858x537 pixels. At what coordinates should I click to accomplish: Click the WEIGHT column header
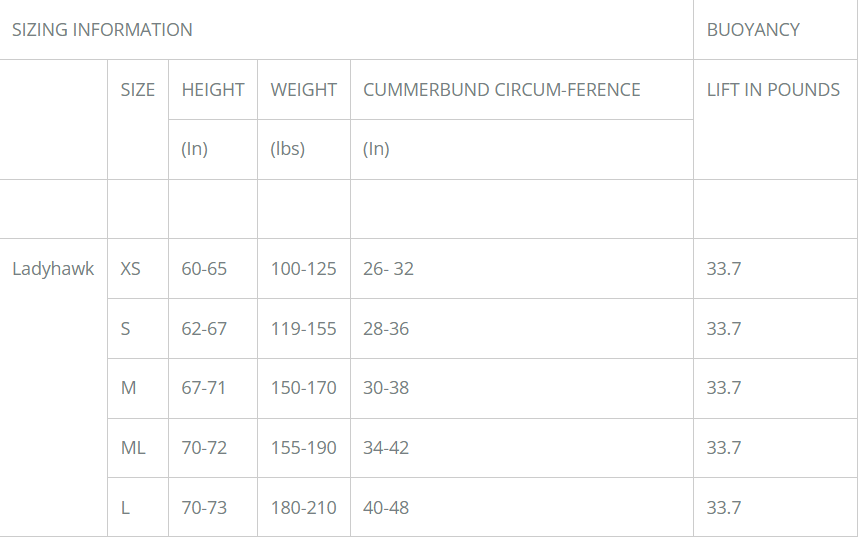coord(304,90)
